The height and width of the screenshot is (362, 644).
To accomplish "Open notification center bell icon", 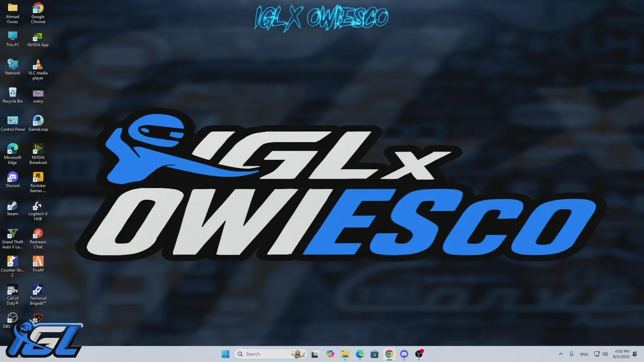I will pos(636,354).
